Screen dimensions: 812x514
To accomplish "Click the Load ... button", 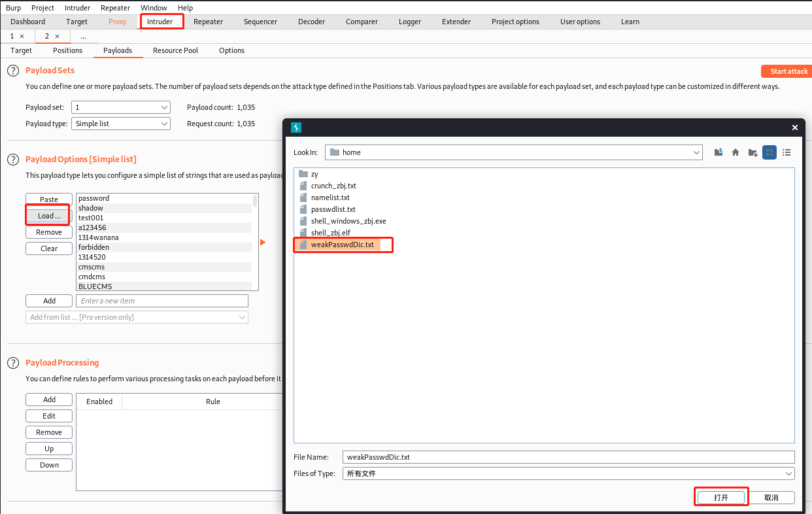I will coord(49,216).
